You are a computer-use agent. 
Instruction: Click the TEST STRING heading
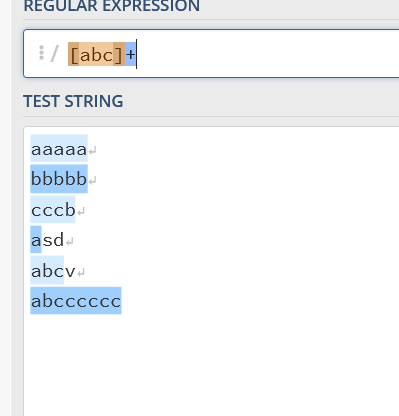click(73, 101)
